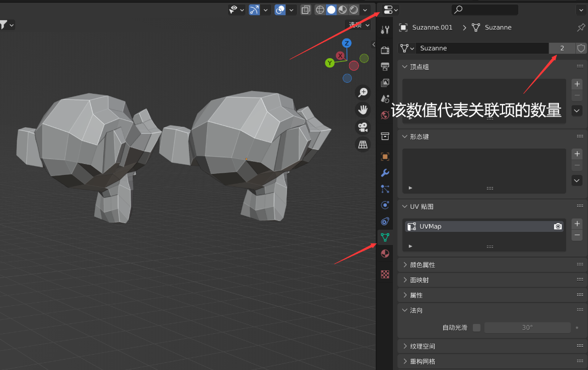Open object visibility and selectability dropdown

tap(237, 10)
